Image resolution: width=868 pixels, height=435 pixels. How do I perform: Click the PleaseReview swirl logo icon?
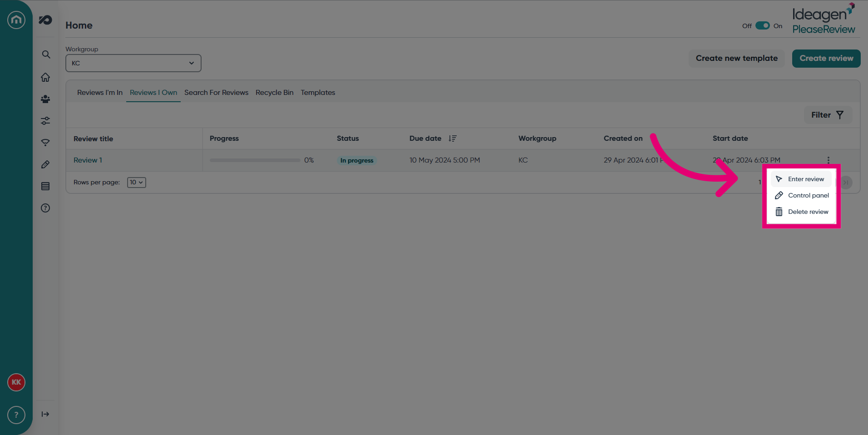pos(45,20)
